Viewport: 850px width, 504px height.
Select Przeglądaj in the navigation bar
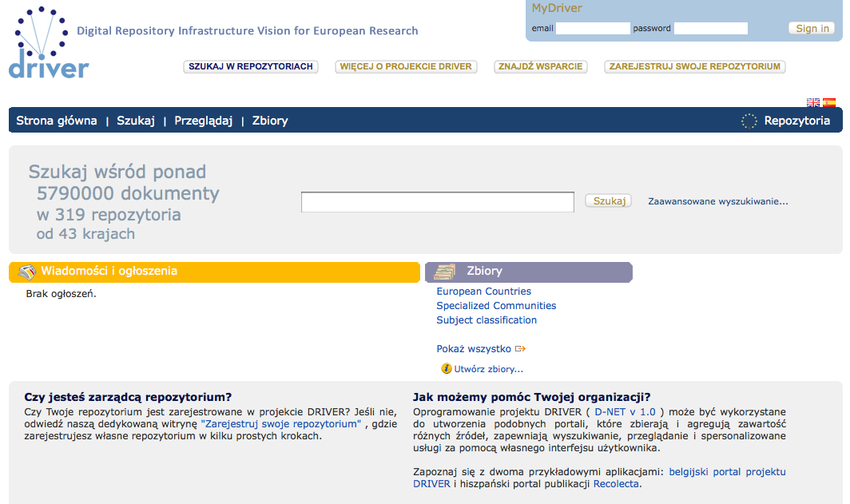[203, 121]
